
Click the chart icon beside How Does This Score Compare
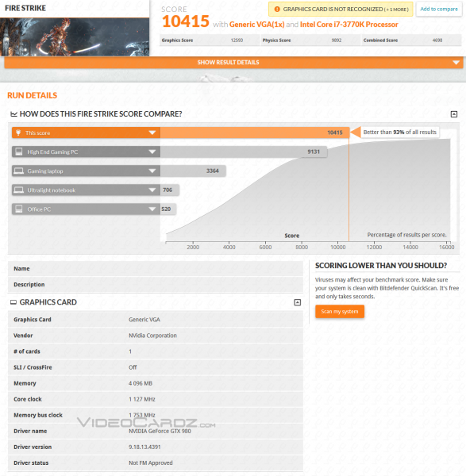[13, 114]
